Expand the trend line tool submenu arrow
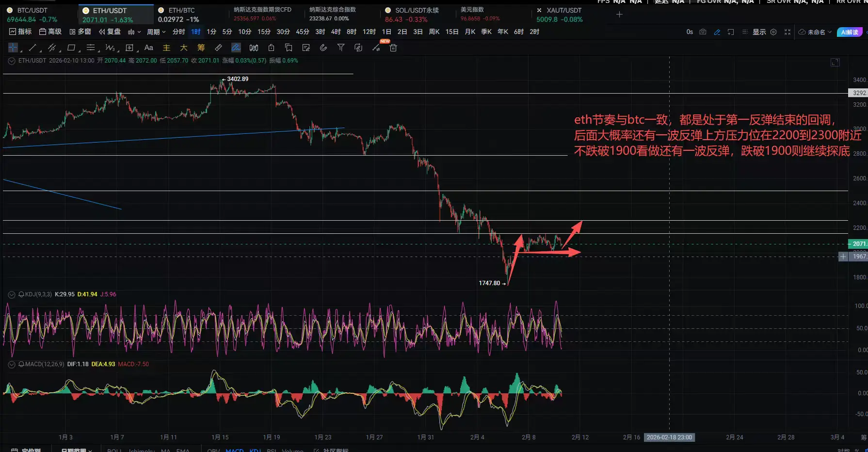Image resolution: width=868 pixels, height=452 pixels. [x=40, y=50]
